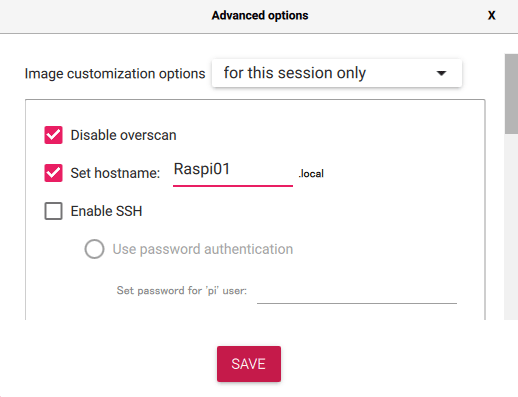Enable the SSH checkbox

click(x=53, y=211)
